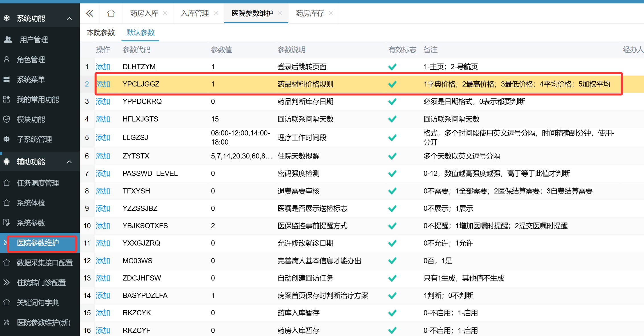This screenshot has width=644, height=336.
Task: Switch to the 药房库存 tab
Action: coord(310,13)
